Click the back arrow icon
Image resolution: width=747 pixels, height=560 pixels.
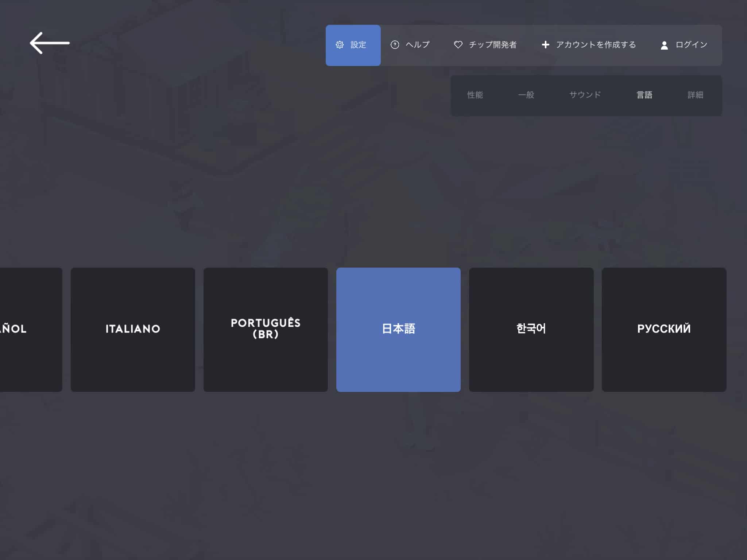(50, 43)
